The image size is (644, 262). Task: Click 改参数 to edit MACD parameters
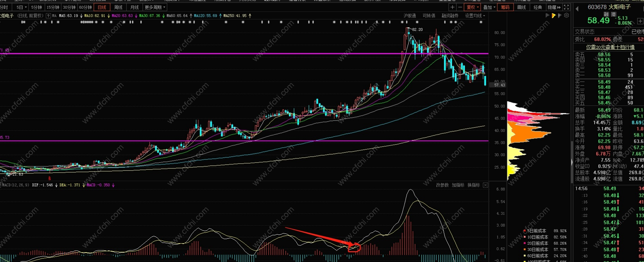[442, 185]
